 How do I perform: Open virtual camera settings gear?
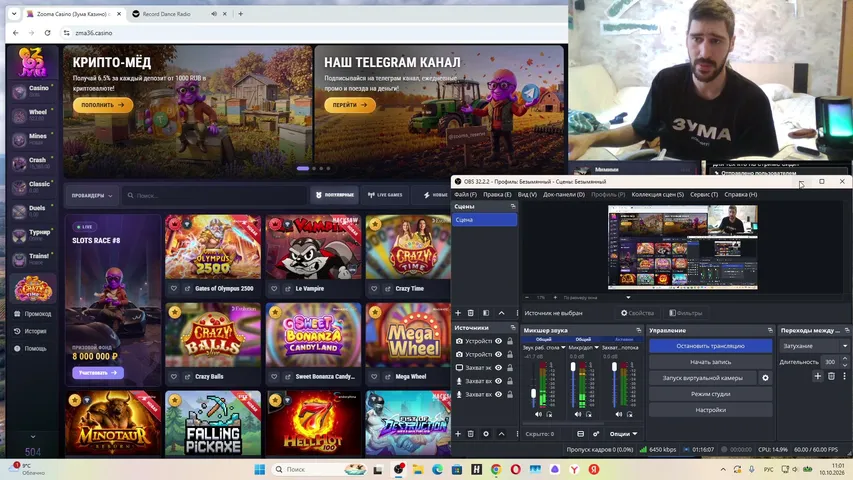(x=765, y=378)
